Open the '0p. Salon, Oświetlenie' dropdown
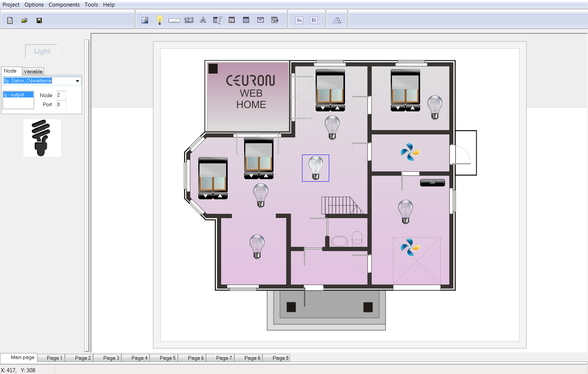Screen dimensions: 588x374 coord(77,81)
